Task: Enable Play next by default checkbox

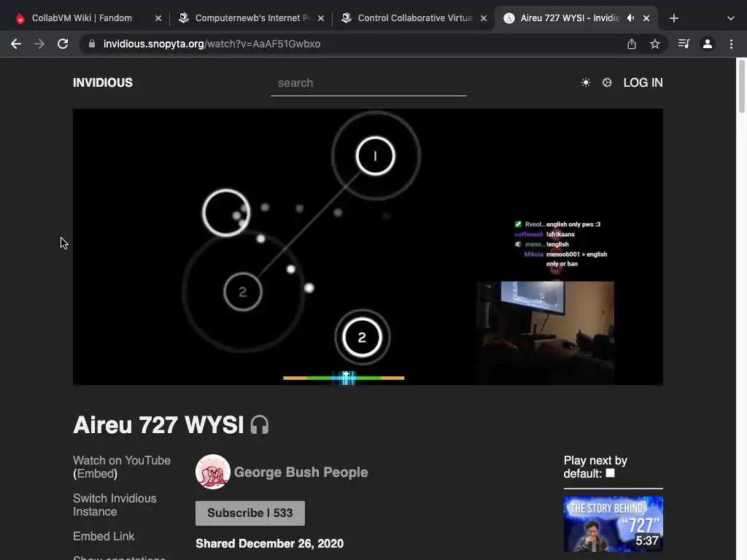Action: (x=611, y=473)
